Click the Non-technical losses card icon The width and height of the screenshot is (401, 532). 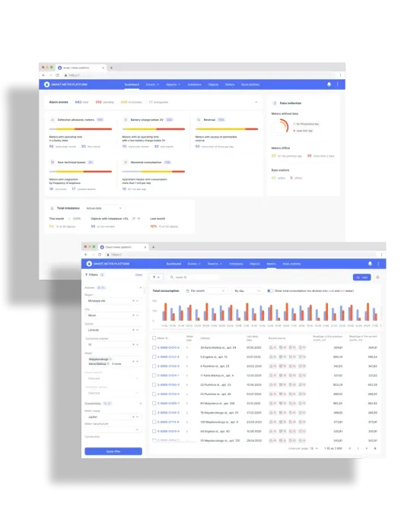(x=53, y=162)
